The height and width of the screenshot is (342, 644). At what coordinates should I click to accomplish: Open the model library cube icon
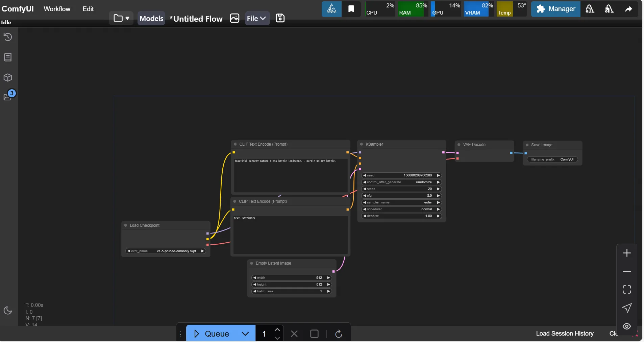(x=8, y=78)
